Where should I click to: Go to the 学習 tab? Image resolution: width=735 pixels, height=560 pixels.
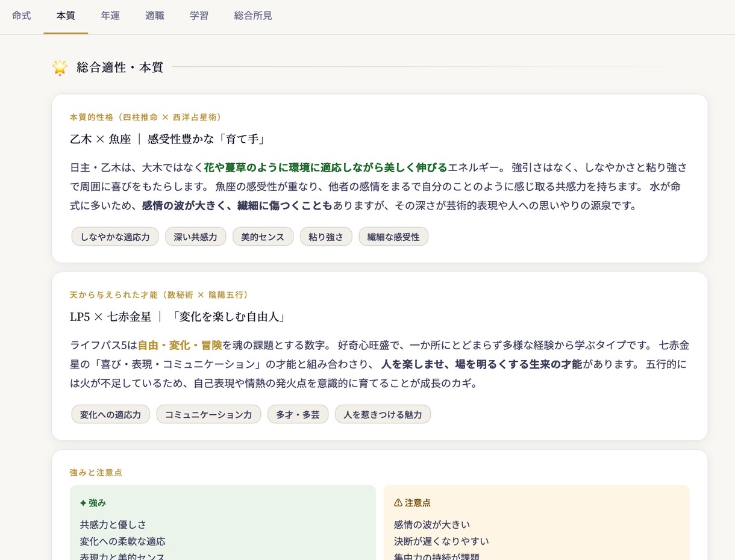(x=199, y=16)
